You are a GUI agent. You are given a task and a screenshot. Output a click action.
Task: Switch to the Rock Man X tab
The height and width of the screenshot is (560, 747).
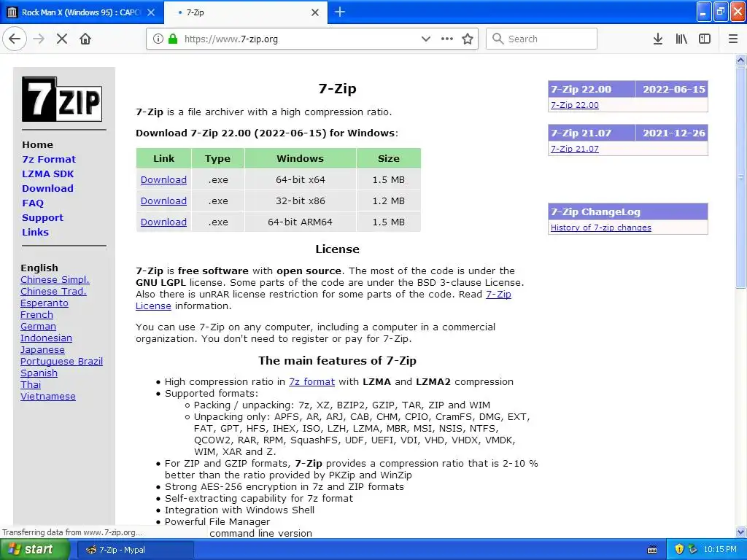tap(81, 12)
